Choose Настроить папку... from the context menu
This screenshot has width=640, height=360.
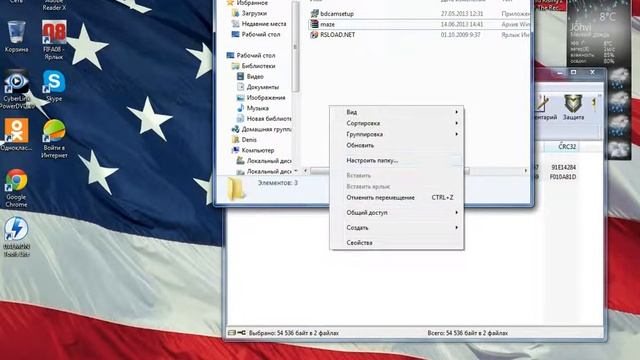point(397,160)
